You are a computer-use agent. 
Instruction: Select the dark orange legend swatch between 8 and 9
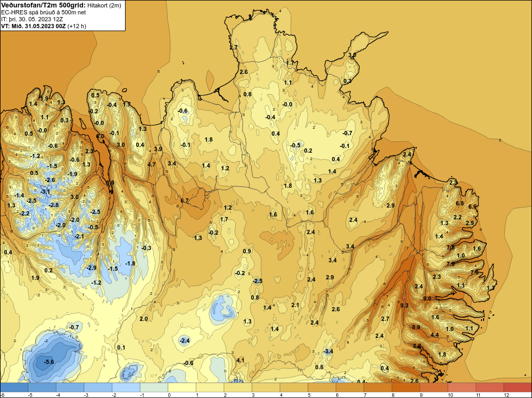click(406, 387)
